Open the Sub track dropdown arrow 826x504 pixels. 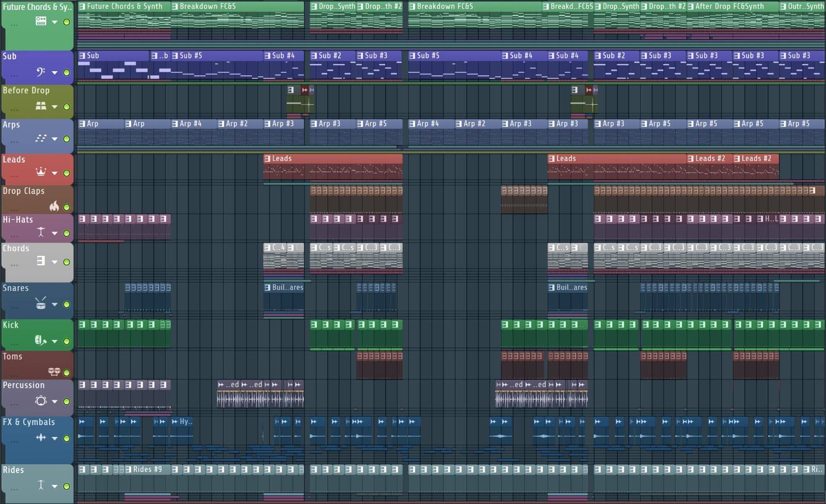pyautogui.click(x=54, y=73)
